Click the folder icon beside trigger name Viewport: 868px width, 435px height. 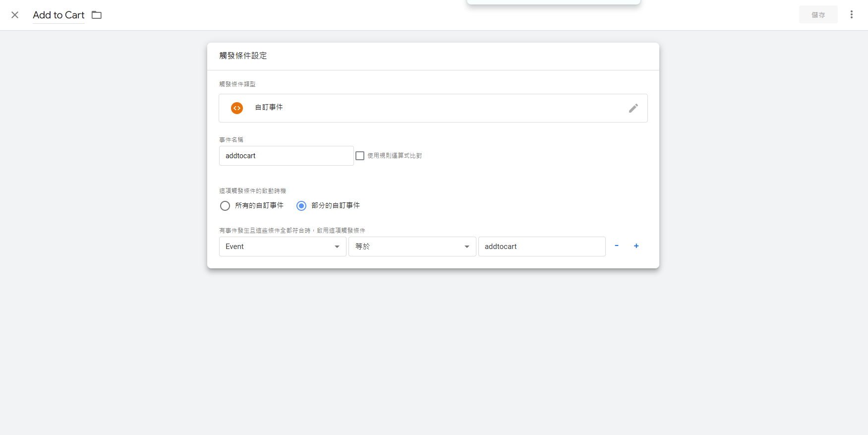coord(97,15)
